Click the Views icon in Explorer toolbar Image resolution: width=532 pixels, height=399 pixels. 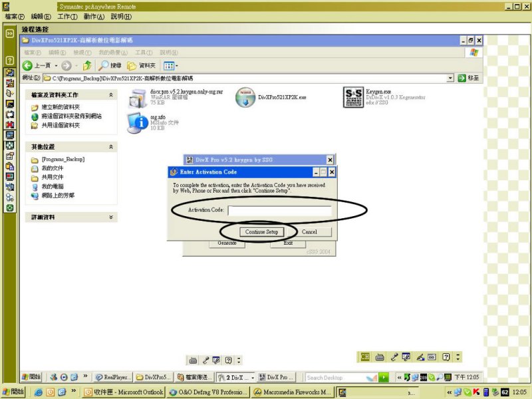pos(169,65)
